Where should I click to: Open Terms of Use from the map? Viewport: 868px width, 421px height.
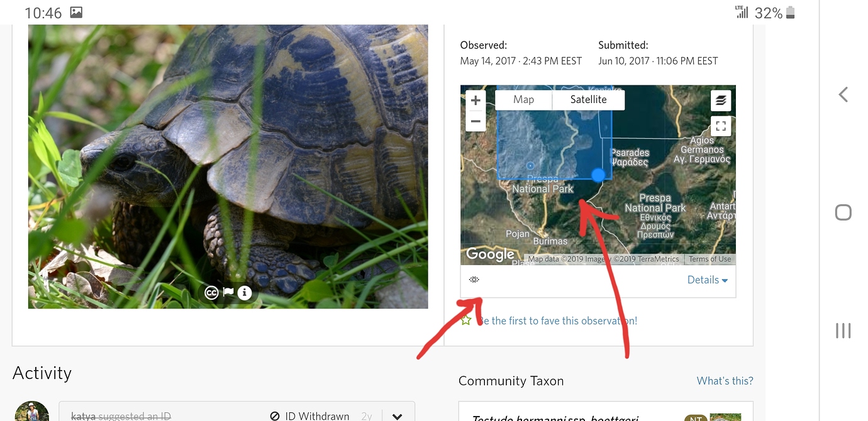709,258
